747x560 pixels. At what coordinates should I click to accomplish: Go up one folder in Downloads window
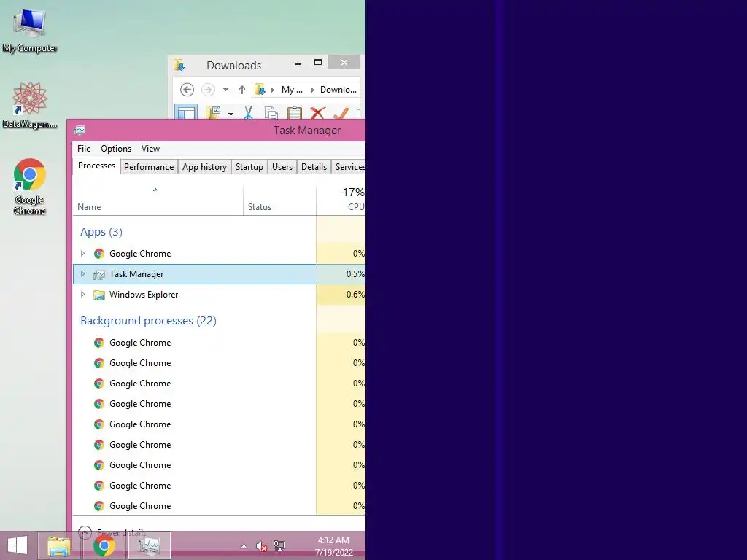coord(242,90)
